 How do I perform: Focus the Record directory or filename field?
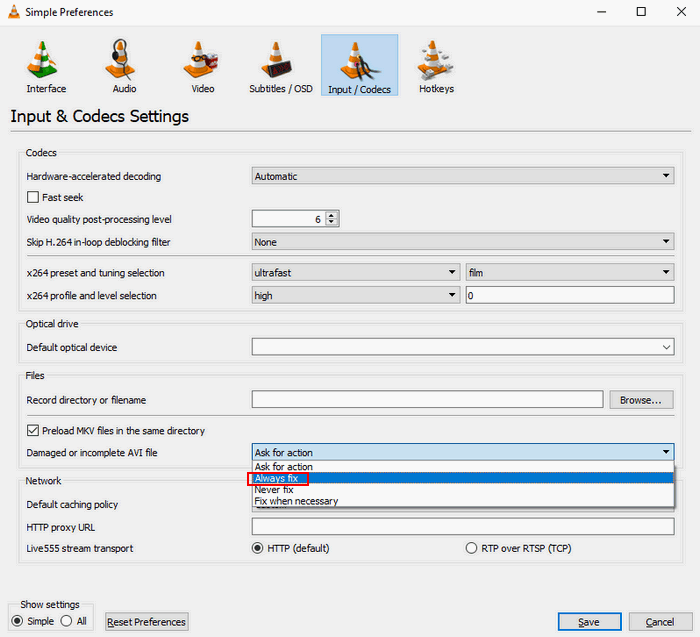pos(427,400)
